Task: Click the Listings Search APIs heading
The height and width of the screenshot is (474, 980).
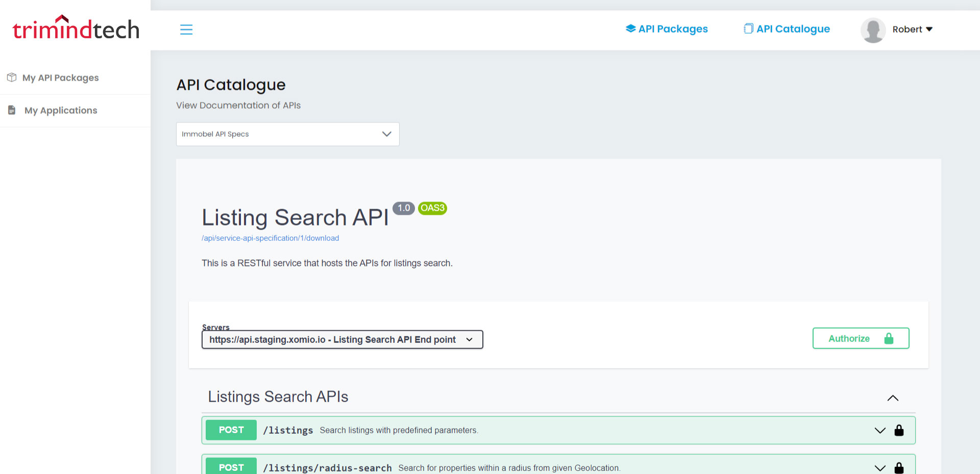Action: tap(278, 397)
